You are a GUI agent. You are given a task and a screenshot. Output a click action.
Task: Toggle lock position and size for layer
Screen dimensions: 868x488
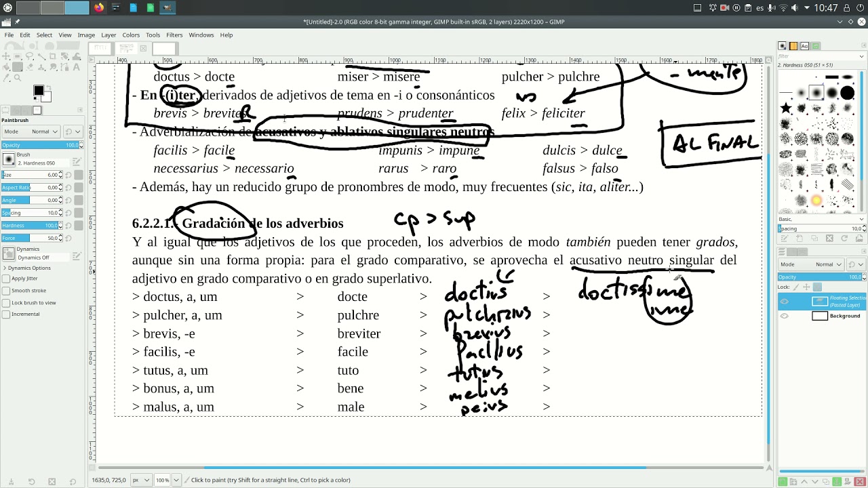pos(806,287)
